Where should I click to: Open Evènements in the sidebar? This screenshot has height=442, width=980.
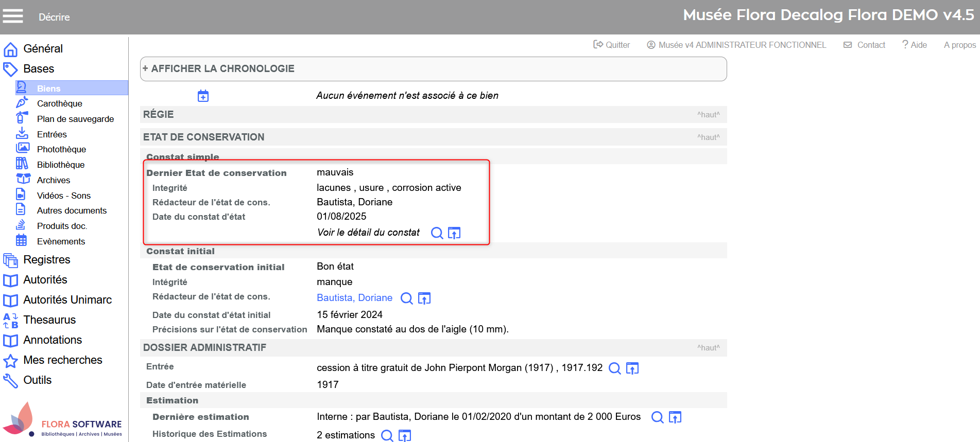(x=61, y=241)
